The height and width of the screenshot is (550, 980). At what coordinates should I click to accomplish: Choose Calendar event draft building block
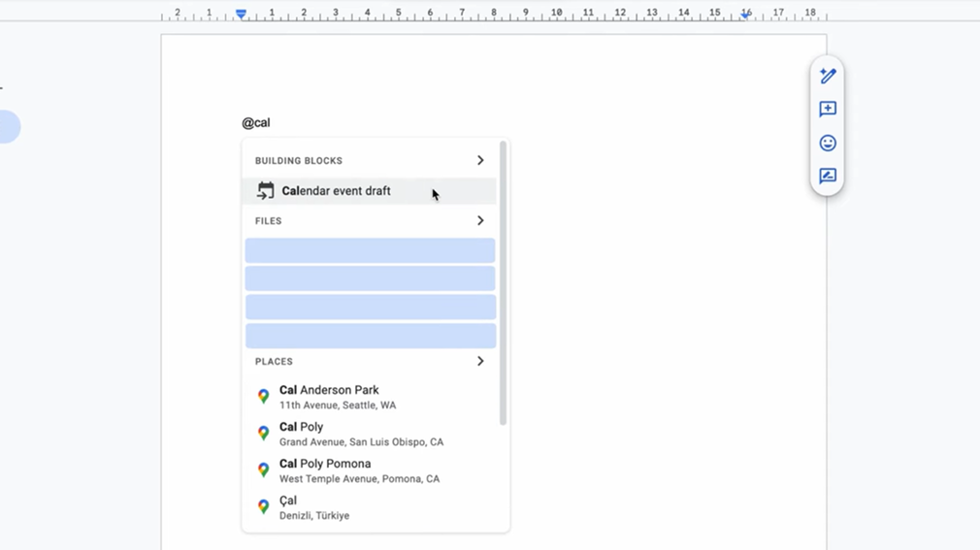pyautogui.click(x=370, y=191)
